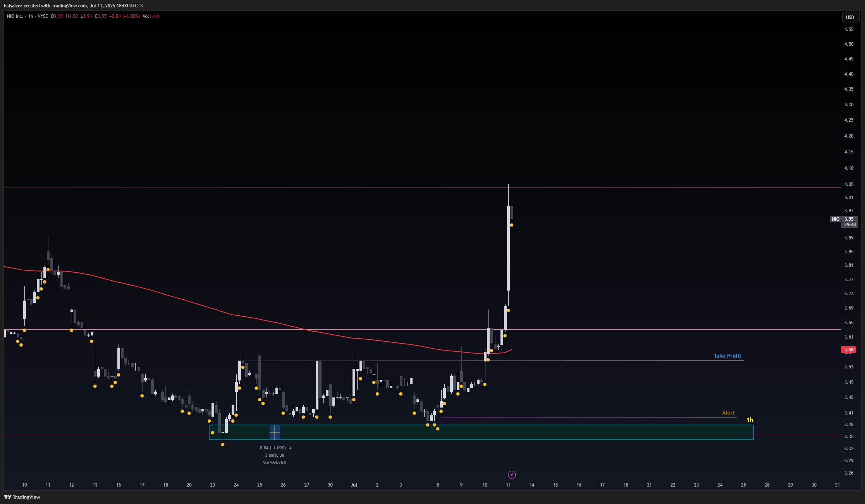
Task: Click the "31" date on time axis
Action: tap(837, 485)
